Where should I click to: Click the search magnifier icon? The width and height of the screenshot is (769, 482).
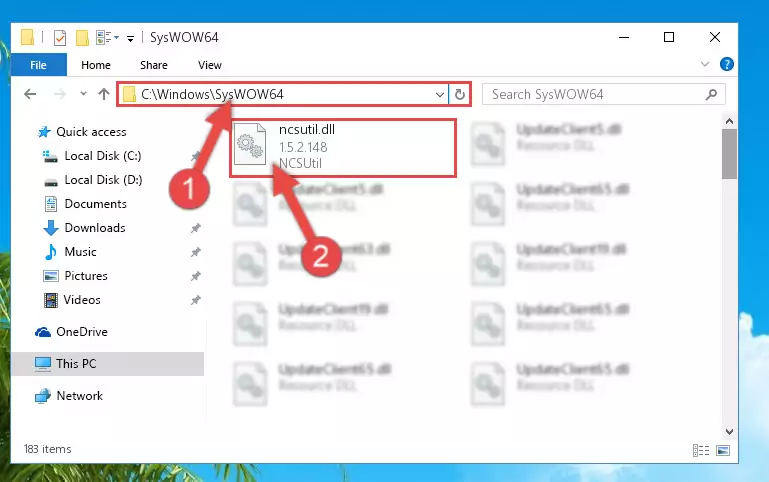click(x=711, y=94)
